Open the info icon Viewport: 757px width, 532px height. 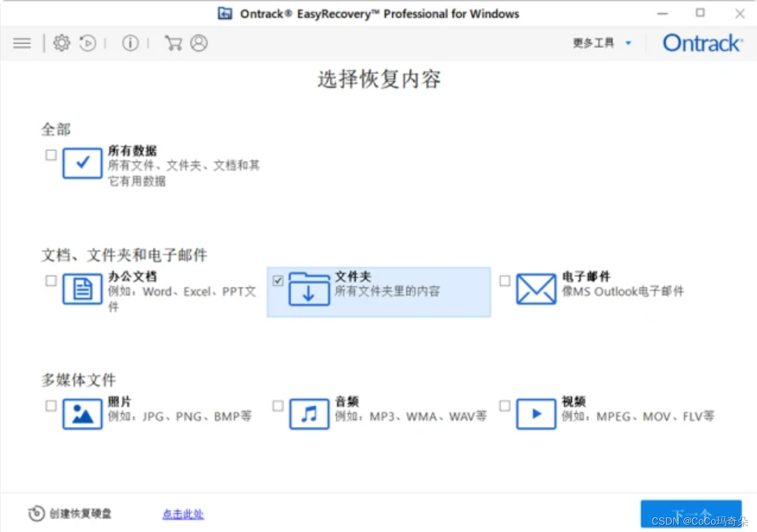(130, 43)
